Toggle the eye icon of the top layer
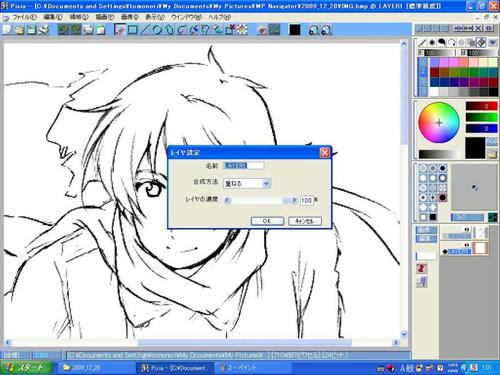 pyautogui.click(x=467, y=229)
